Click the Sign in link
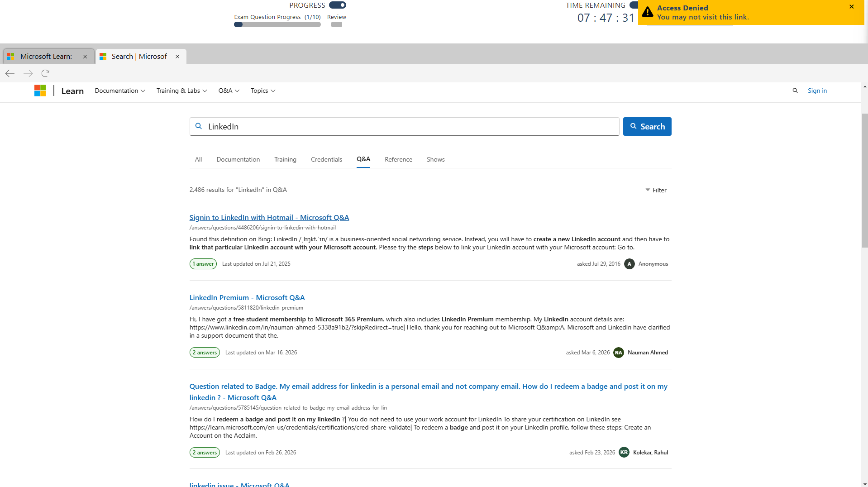 [817, 91]
